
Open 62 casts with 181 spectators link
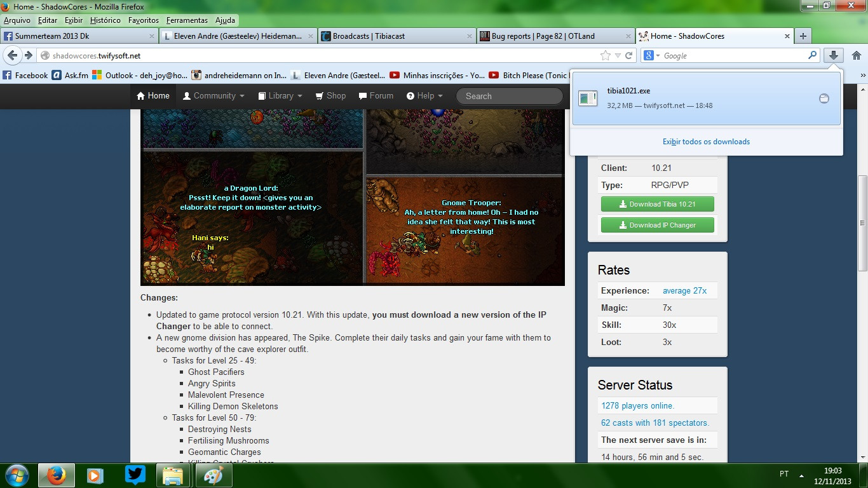click(655, 423)
